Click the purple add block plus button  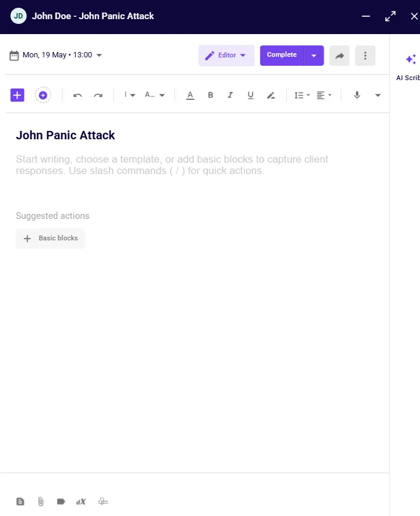(x=17, y=95)
